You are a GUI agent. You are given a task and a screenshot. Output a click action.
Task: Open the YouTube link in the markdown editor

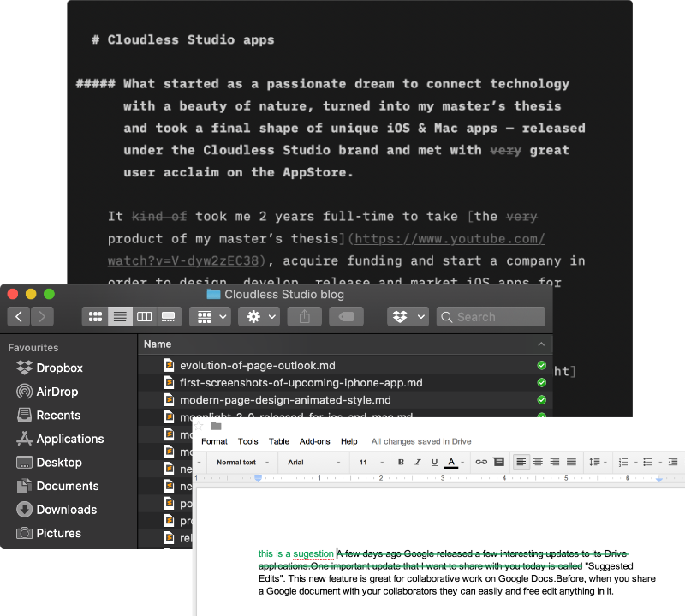click(326, 250)
